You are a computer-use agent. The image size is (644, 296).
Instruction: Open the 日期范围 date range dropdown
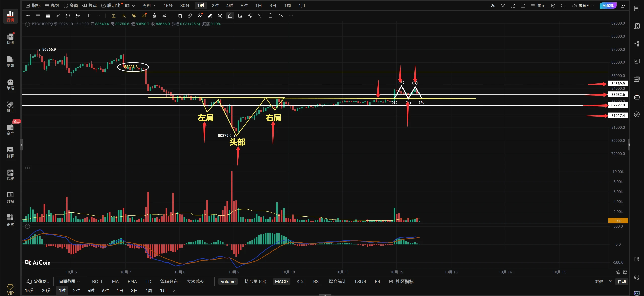69,281
